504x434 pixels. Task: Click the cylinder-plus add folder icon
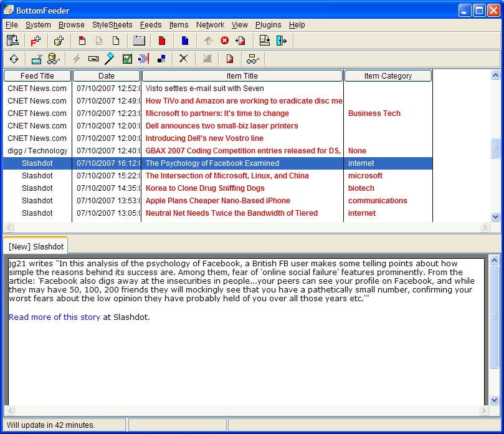point(59,41)
